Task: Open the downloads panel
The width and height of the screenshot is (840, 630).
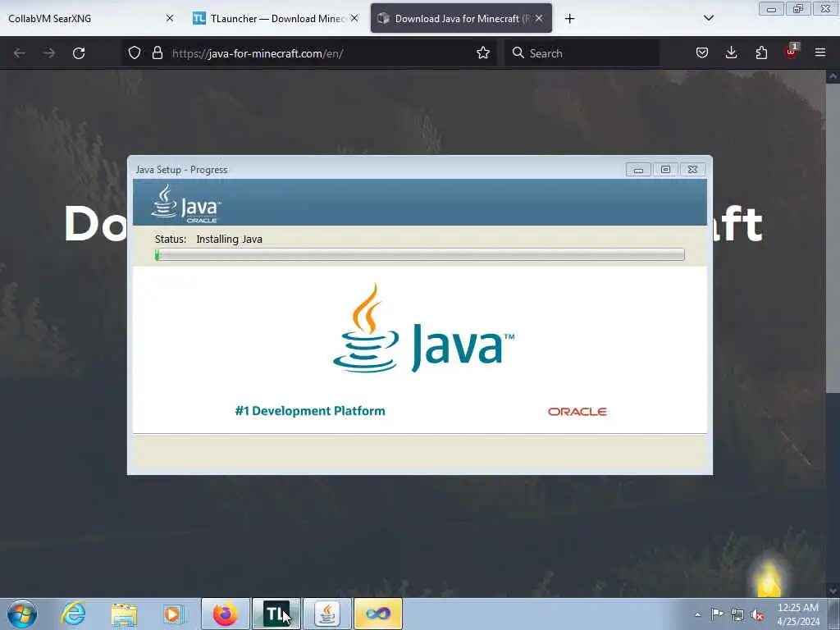Action: click(731, 52)
